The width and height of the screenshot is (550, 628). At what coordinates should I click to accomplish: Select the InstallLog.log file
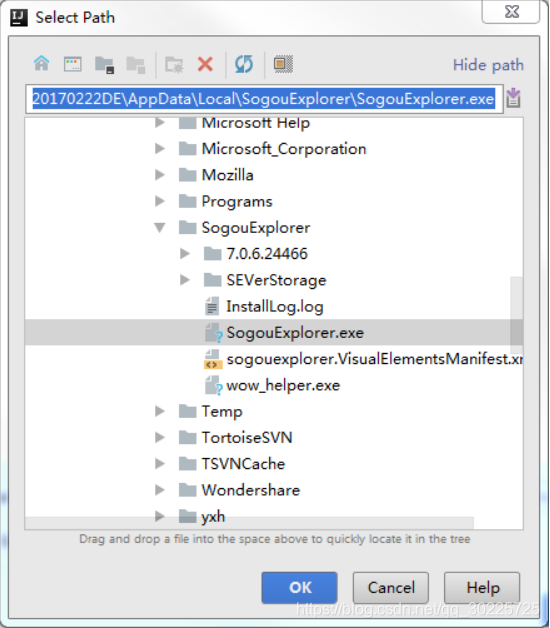[x=275, y=306]
